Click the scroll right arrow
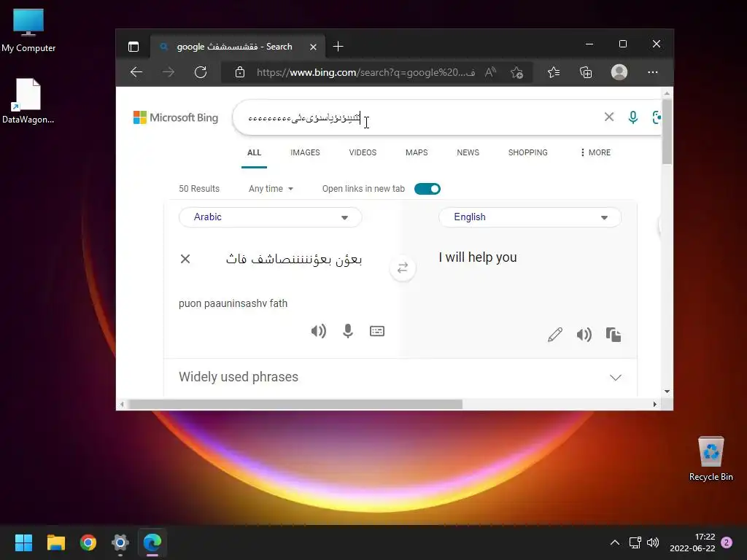The height and width of the screenshot is (560, 747). [654, 404]
